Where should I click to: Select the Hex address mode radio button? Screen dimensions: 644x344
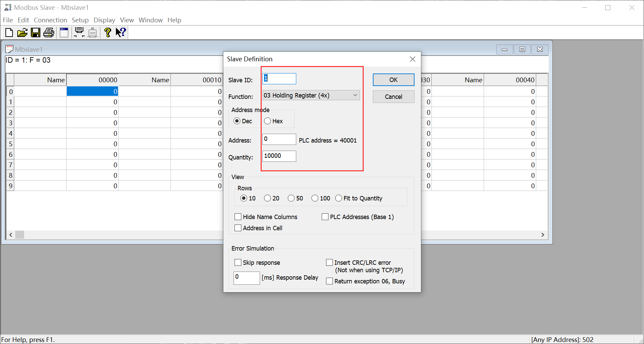tap(267, 121)
